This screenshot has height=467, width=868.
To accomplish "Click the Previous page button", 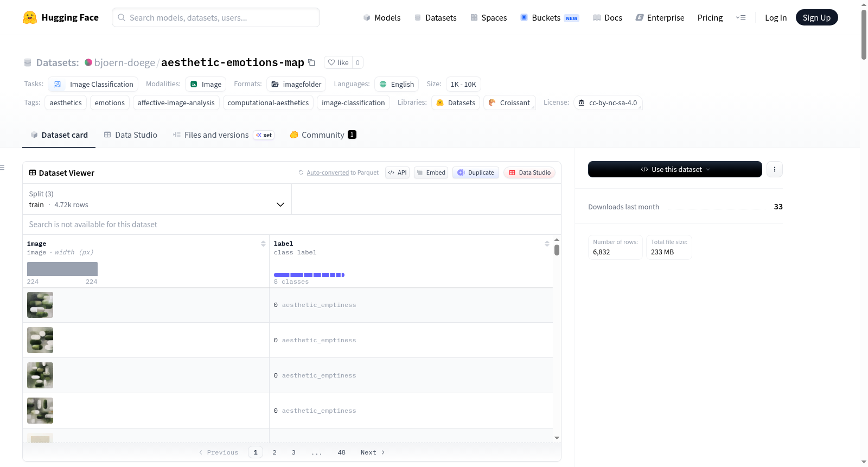I will [x=219, y=452].
